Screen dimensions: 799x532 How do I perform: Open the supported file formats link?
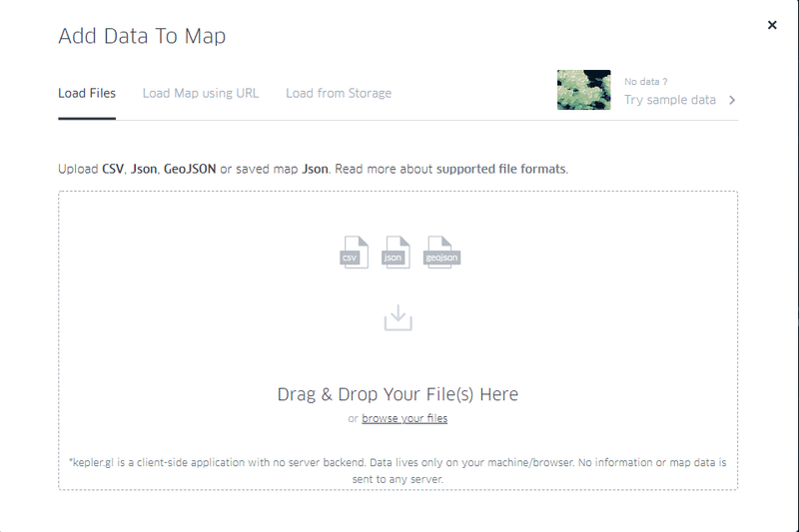501,169
